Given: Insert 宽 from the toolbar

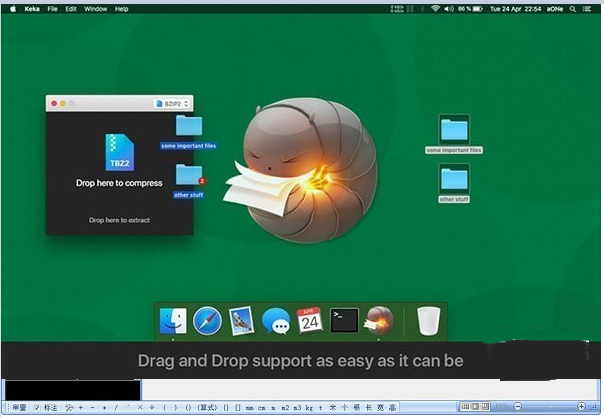Looking at the screenshot, I should click(381, 407).
